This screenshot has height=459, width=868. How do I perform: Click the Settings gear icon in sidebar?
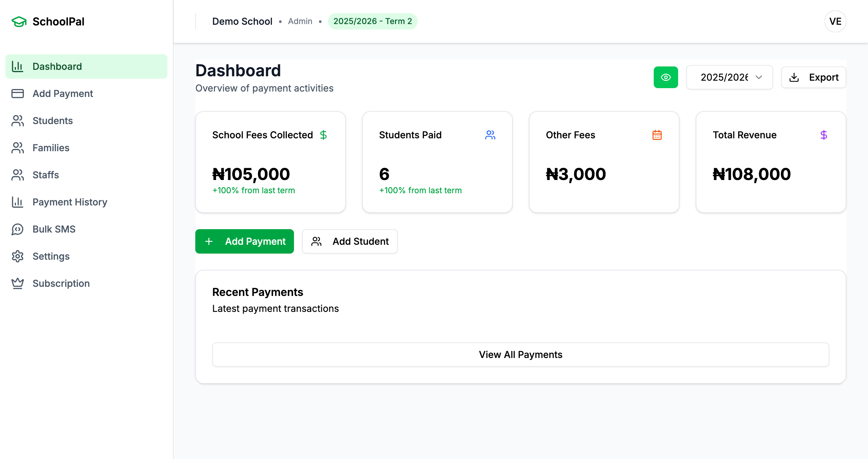point(18,256)
